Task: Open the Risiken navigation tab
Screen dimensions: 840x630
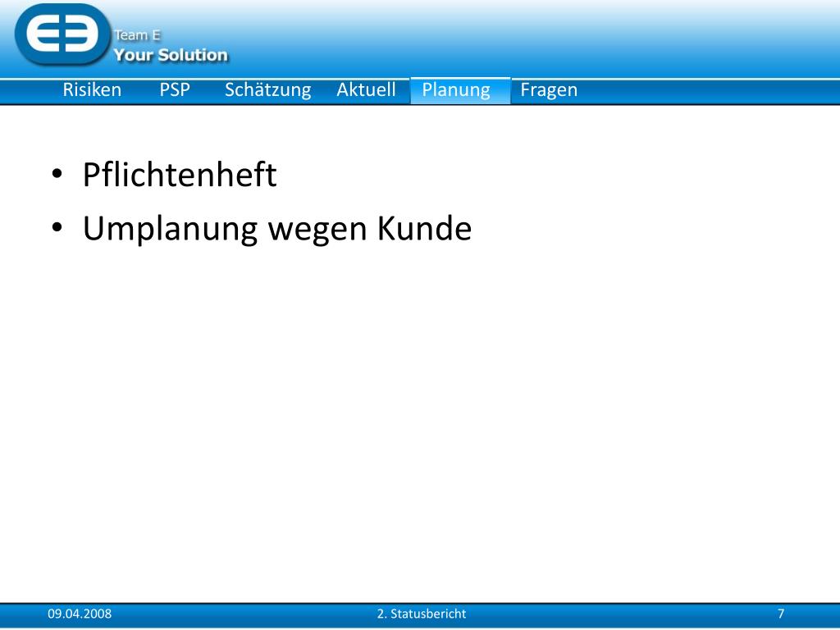Action: [92, 90]
